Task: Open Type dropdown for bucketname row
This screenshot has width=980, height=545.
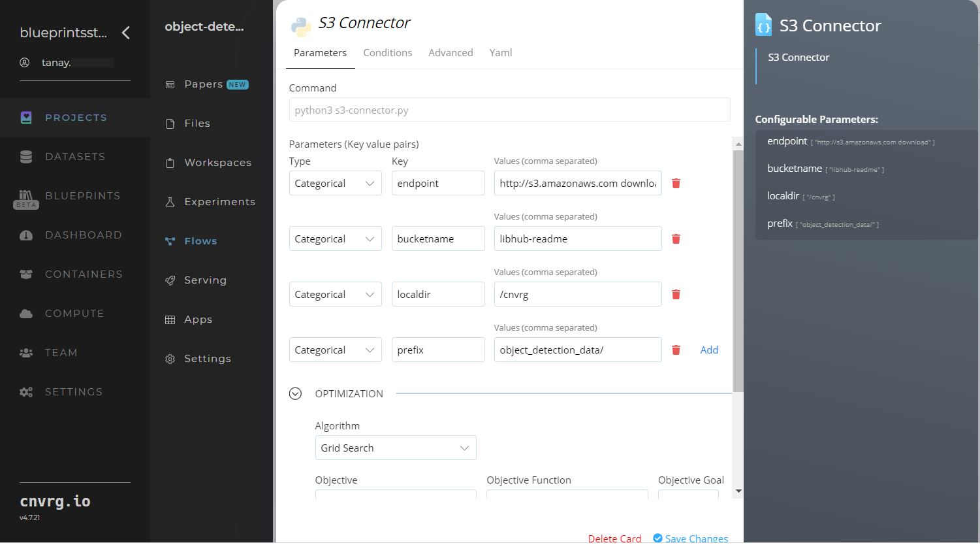Action: (336, 239)
